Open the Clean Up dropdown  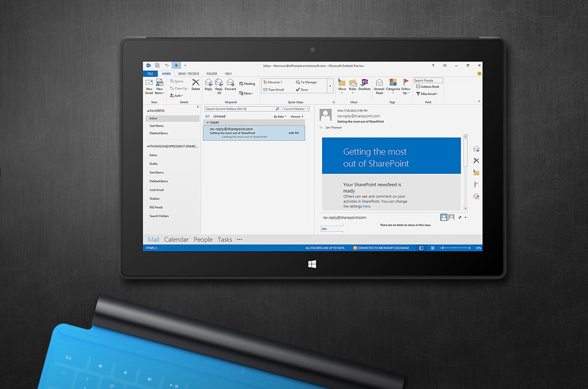pos(179,89)
